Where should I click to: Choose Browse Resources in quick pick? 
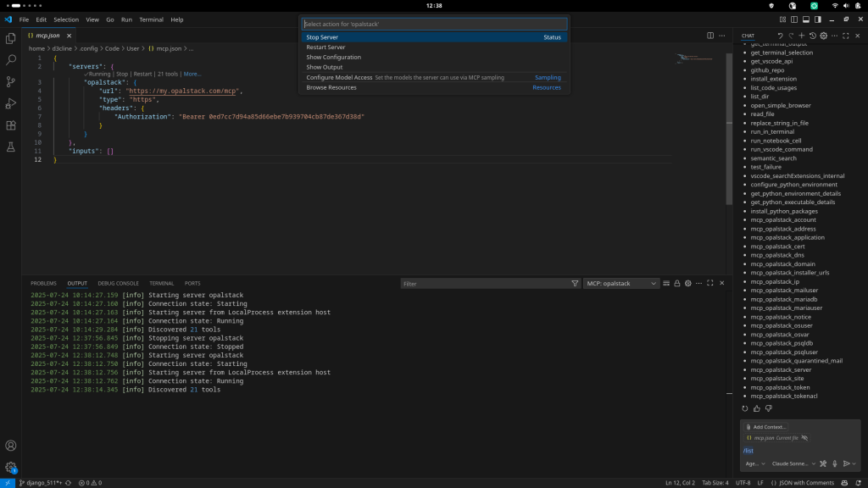[x=435, y=87]
